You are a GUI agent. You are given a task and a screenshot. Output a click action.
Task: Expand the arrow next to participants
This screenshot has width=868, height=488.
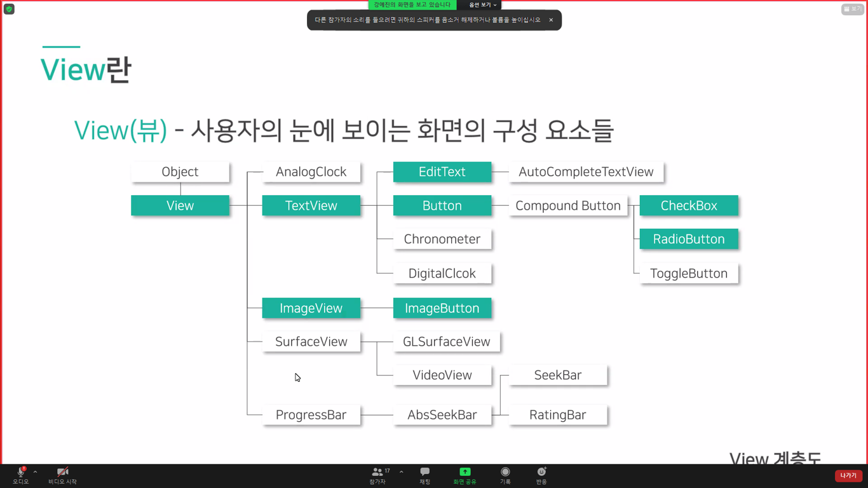tap(401, 472)
